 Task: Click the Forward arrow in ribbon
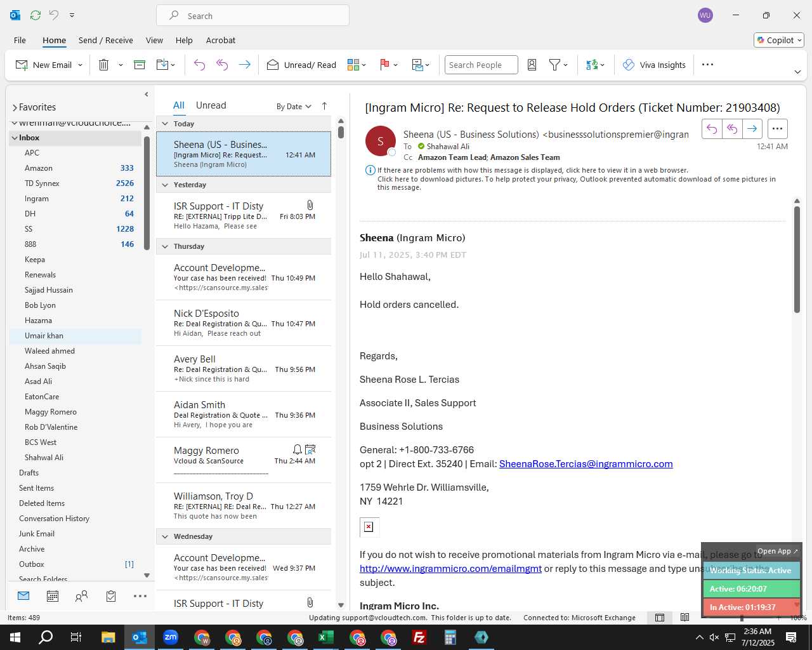[x=244, y=65]
